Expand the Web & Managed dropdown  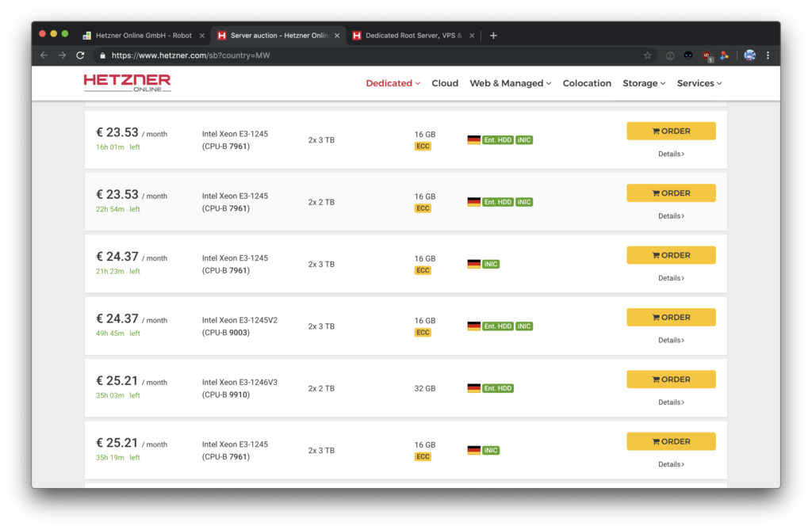(x=511, y=83)
